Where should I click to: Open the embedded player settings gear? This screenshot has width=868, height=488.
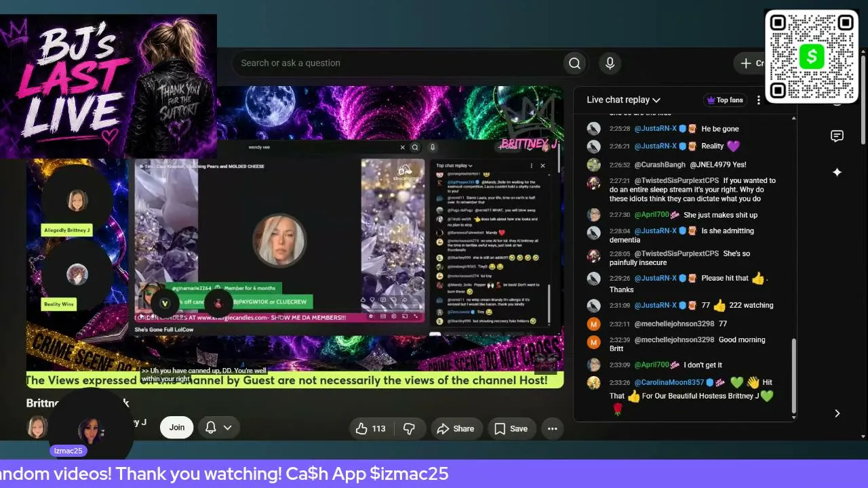(394, 317)
